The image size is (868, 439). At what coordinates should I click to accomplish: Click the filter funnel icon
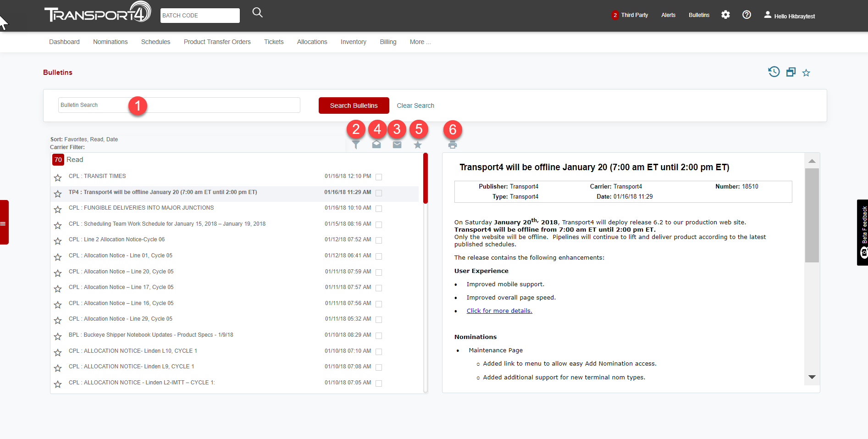(x=356, y=145)
